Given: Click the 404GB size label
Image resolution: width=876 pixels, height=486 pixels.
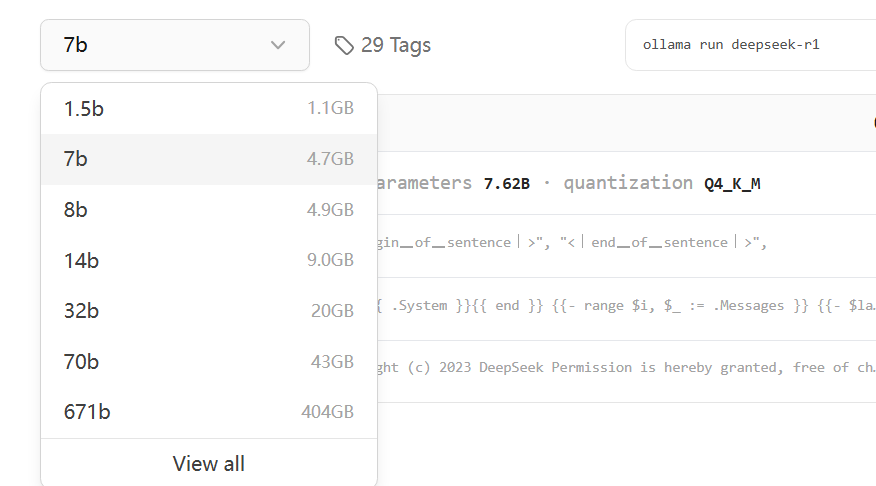Looking at the screenshot, I should coord(327,412).
